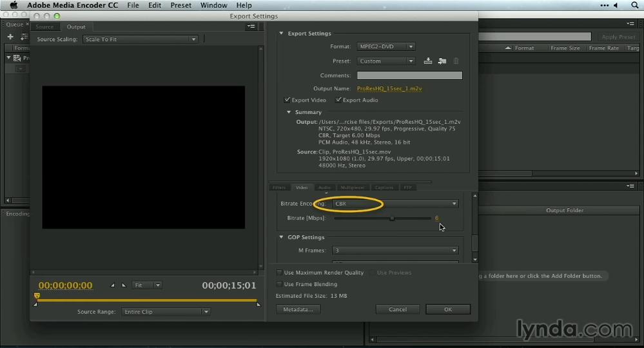Image resolution: width=644 pixels, height=348 pixels.
Task: Uncheck the Export Video checkbox
Action: click(287, 100)
